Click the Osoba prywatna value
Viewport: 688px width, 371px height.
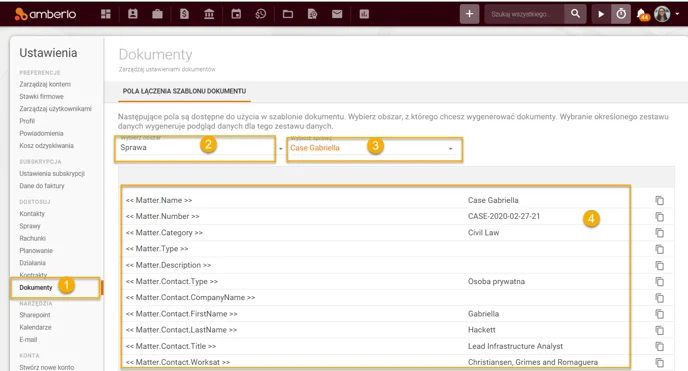tap(496, 282)
